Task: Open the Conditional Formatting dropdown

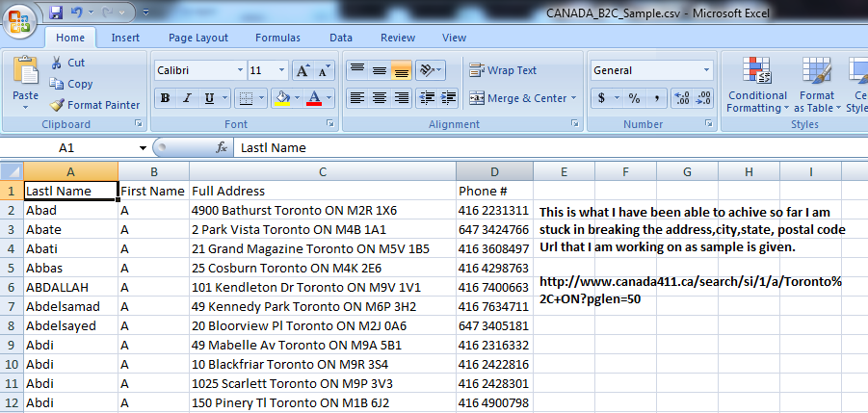Action: [x=756, y=96]
